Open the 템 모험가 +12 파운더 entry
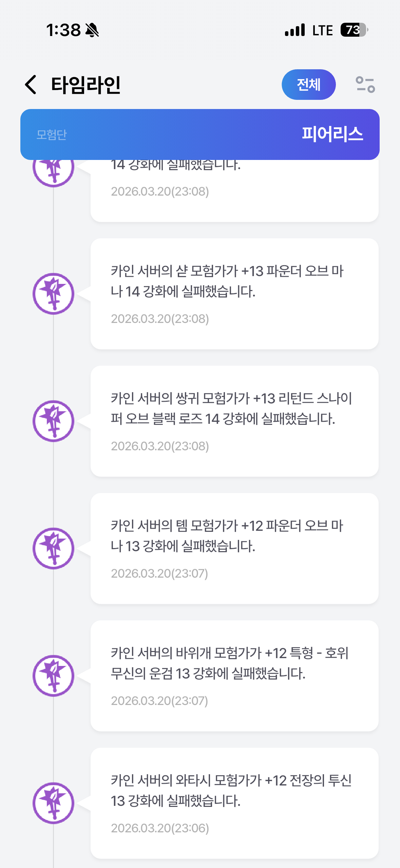Viewport: 400px width, 868px height. (234, 548)
